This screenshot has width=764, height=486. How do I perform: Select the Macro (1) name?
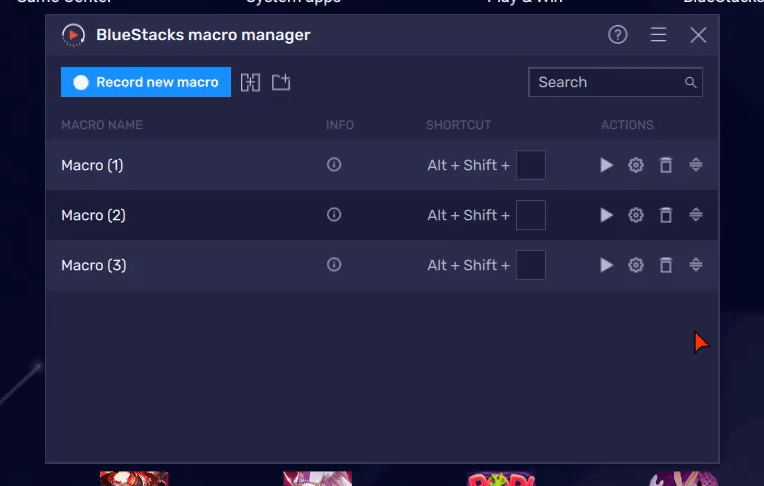(93, 165)
